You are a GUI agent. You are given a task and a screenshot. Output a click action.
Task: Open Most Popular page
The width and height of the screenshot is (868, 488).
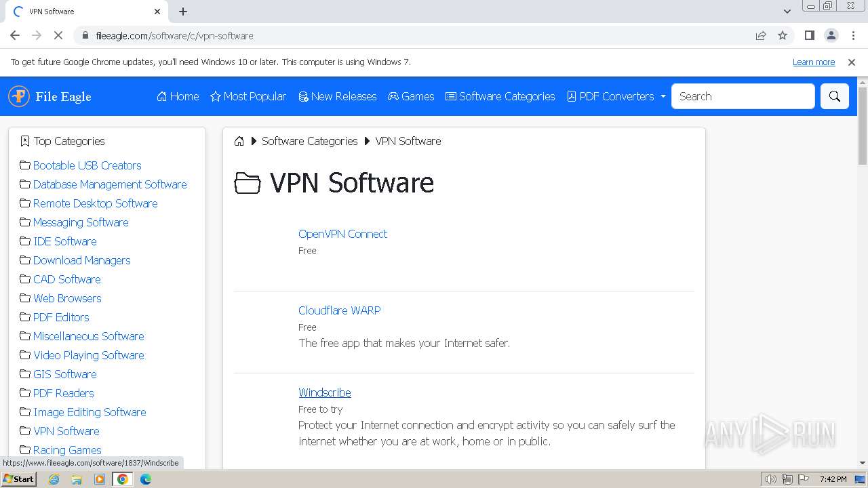point(248,96)
